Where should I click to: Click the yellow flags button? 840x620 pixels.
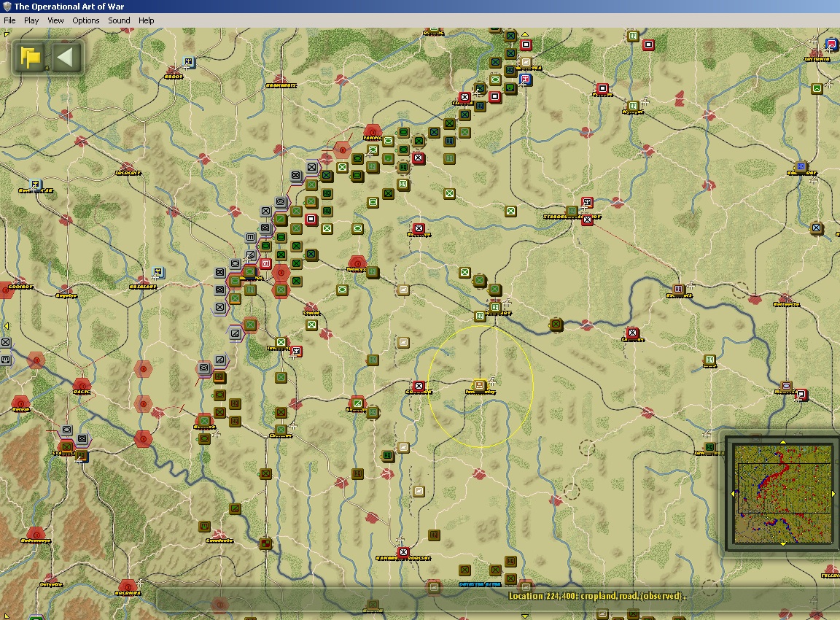click(30, 57)
